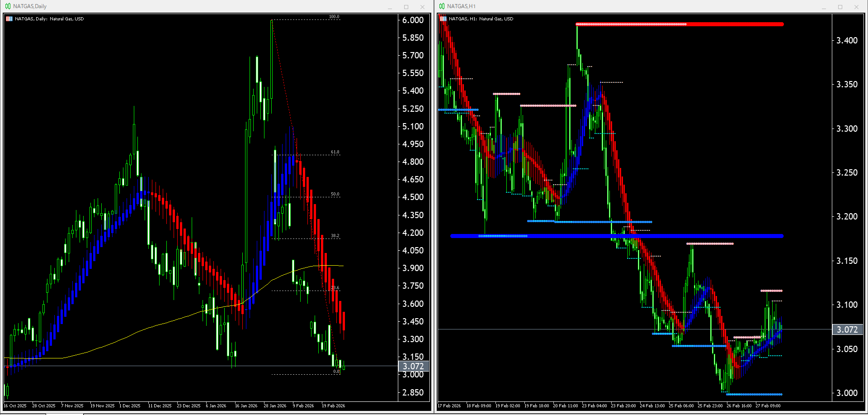Click the NATGAS,Daily window title icon
This screenshot has width=868, height=415.
(x=8, y=6)
